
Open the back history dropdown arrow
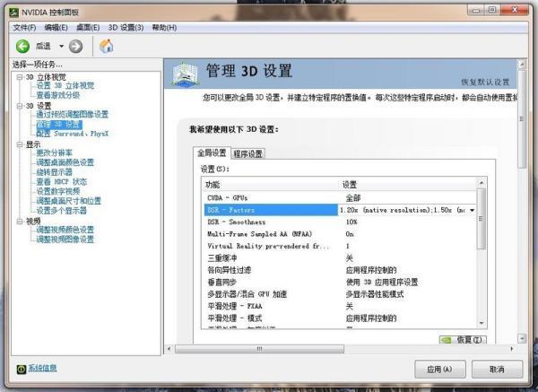pyautogui.click(x=61, y=46)
